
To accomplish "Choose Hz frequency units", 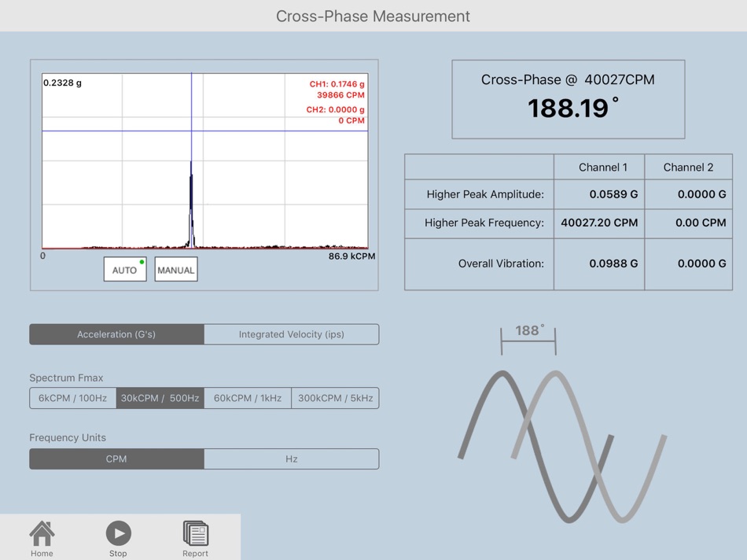I will tap(292, 459).
